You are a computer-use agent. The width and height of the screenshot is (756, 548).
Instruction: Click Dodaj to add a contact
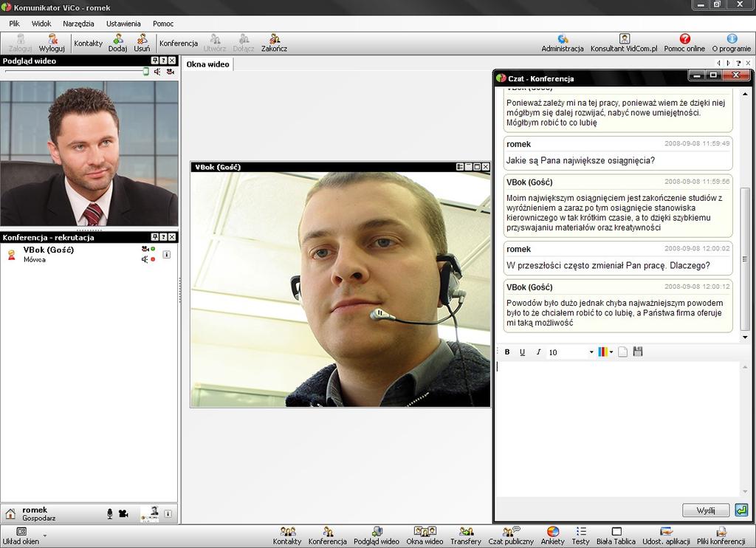pos(117,43)
